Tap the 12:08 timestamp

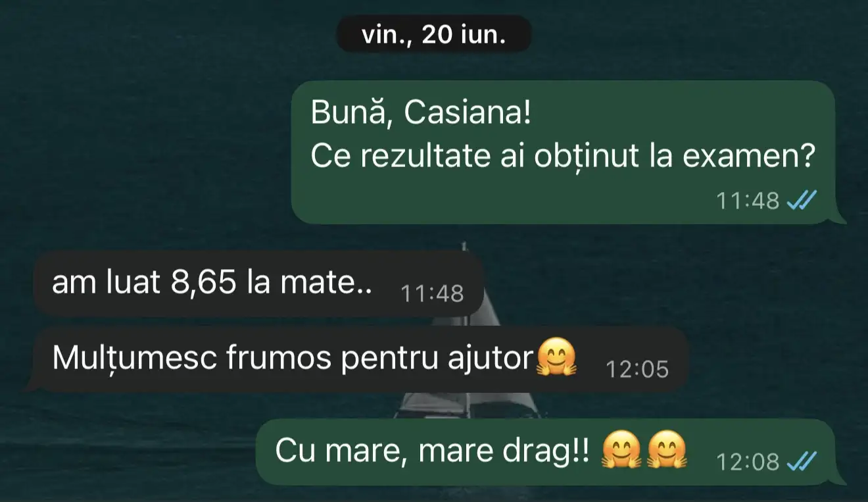pos(747,462)
